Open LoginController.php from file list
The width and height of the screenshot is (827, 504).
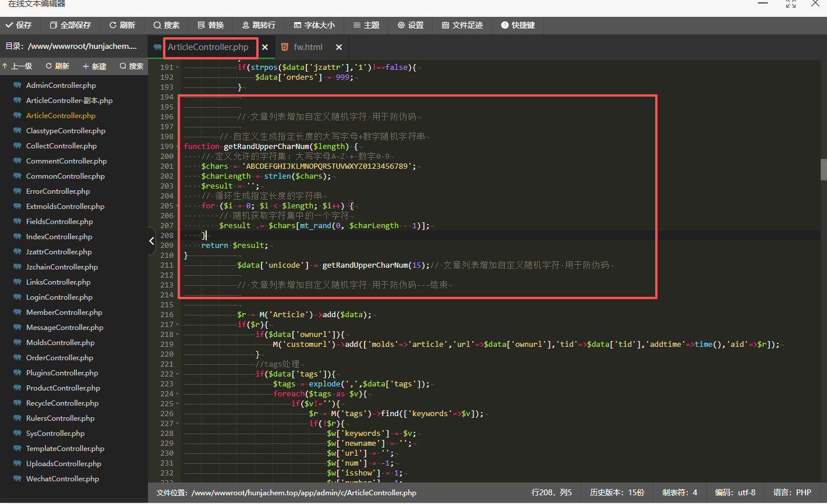click(x=59, y=297)
